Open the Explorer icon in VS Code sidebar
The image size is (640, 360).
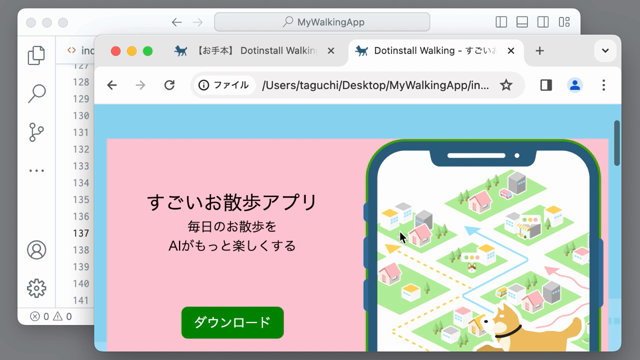pyautogui.click(x=36, y=55)
